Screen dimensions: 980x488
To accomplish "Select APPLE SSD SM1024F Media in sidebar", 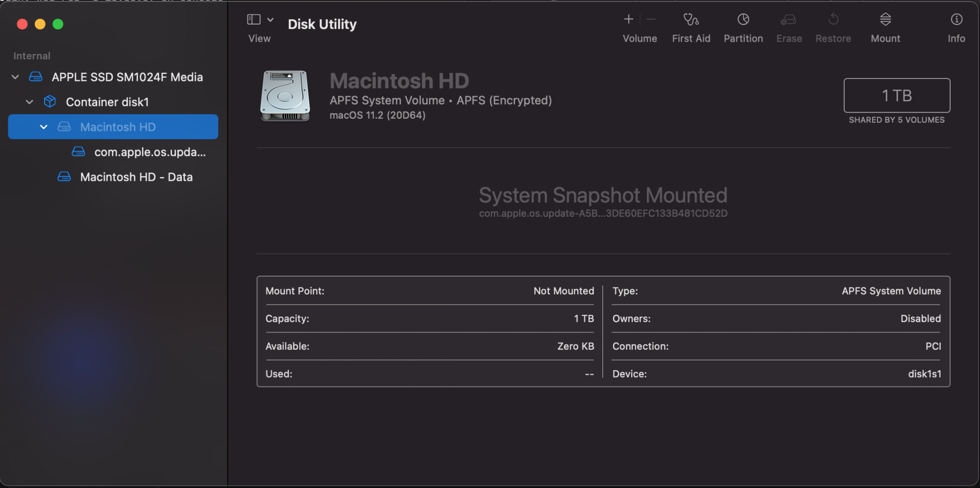I will coord(127,77).
